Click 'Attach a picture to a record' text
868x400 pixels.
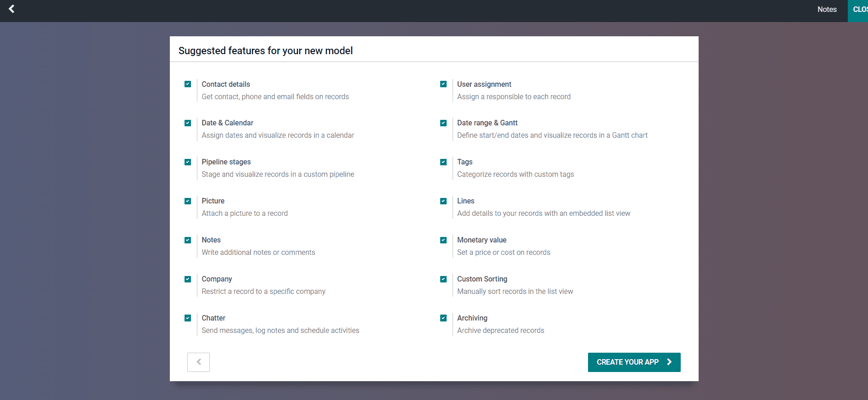(x=245, y=213)
